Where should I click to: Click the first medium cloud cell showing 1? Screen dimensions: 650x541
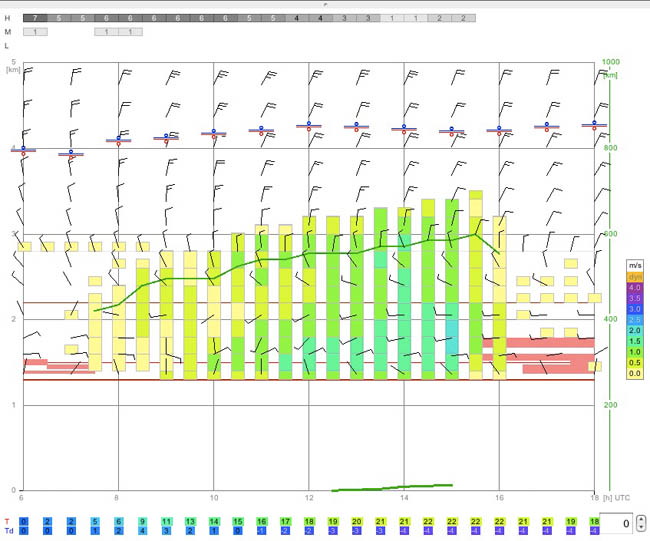tap(35, 32)
